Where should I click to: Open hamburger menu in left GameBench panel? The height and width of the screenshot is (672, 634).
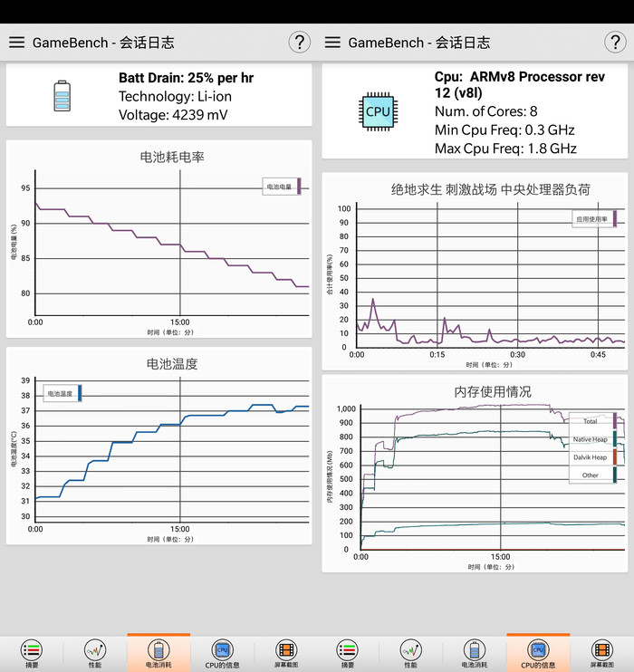pos(16,43)
